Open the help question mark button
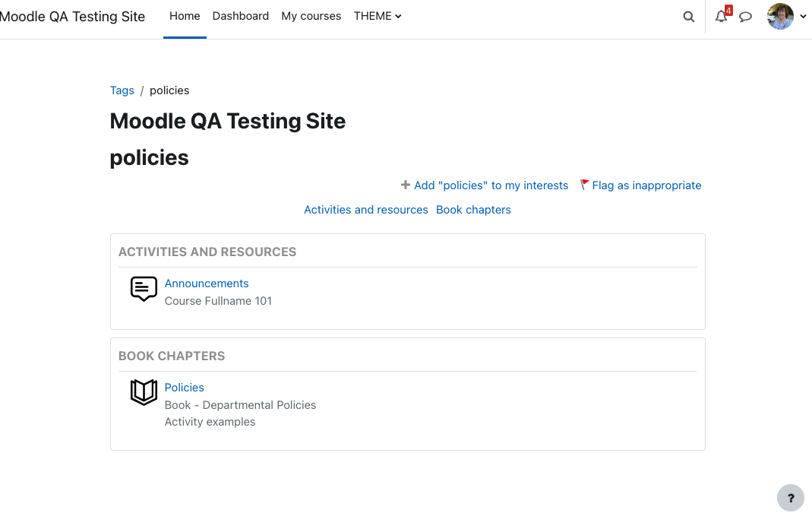Viewport: 812px width, 513px height. pos(791,498)
